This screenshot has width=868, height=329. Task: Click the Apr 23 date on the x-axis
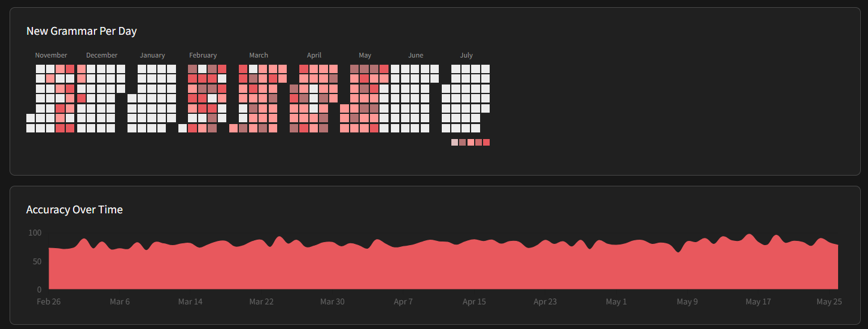pyautogui.click(x=545, y=301)
